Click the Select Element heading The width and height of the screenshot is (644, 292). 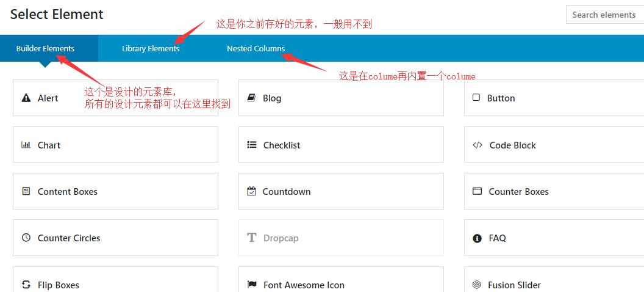tap(57, 15)
